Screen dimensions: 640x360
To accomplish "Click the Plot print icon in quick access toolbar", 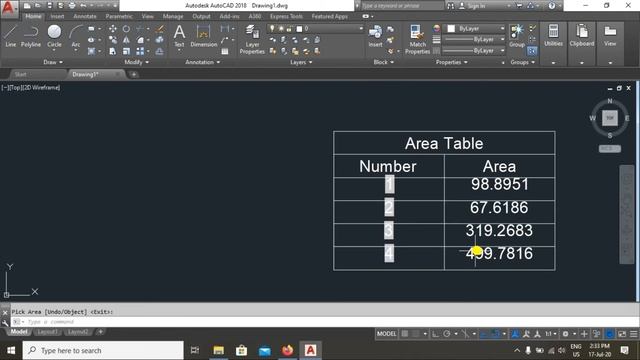I will [x=72, y=6].
